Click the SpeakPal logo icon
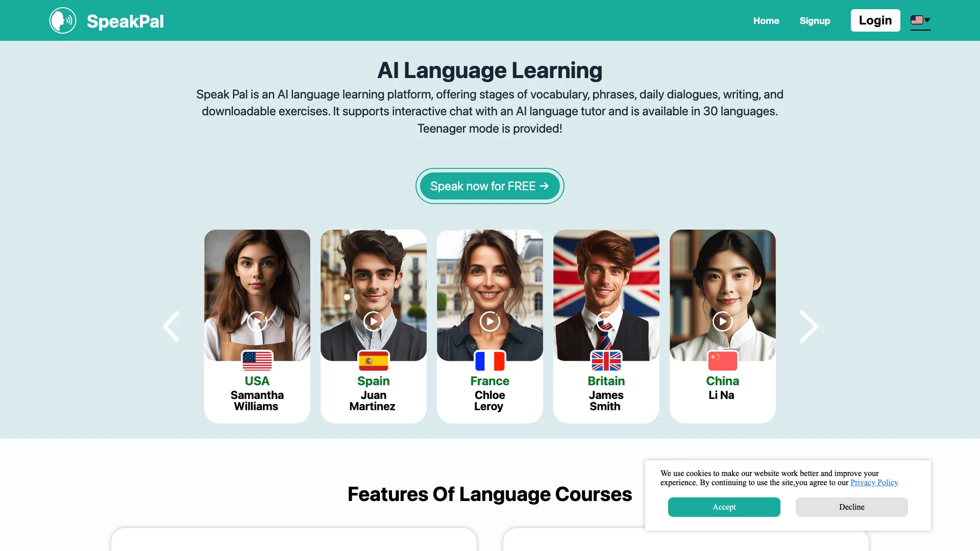This screenshot has width=980, height=551. (x=63, y=20)
